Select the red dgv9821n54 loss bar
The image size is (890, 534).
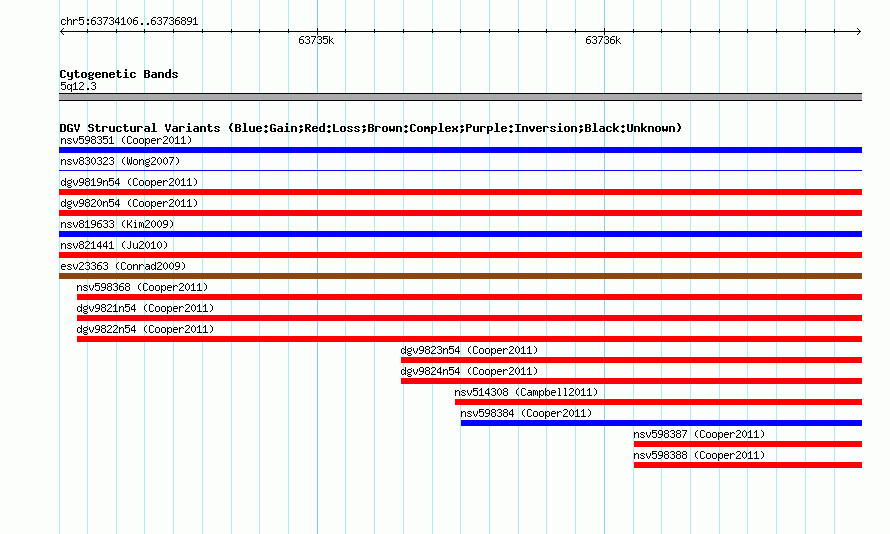469,318
